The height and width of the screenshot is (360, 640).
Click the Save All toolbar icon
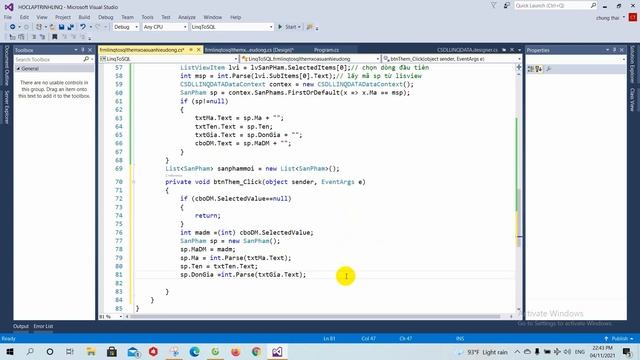tap(71, 27)
